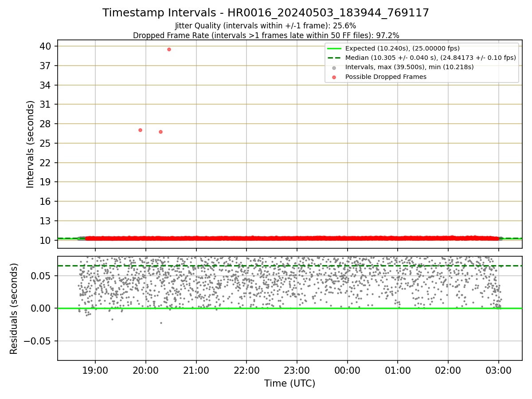
Task: Click the x-axis tick label '19:00'
Action: point(95,370)
